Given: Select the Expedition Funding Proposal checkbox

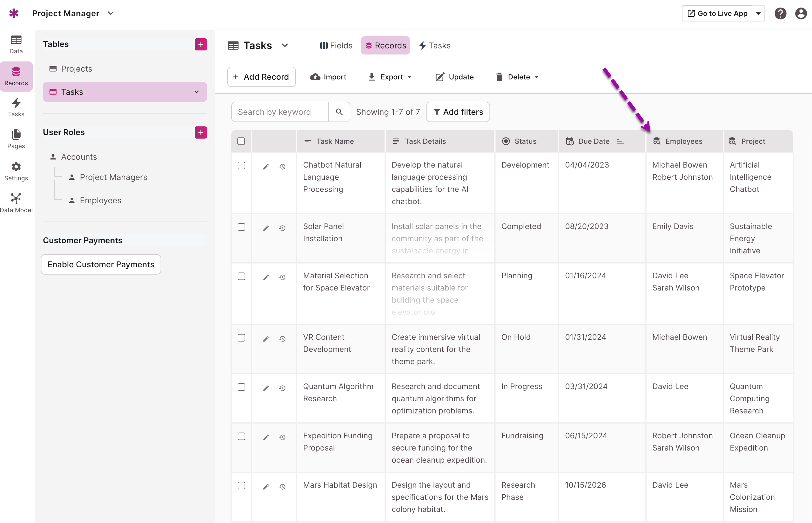Looking at the screenshot, I should click(x=241, y=436).
